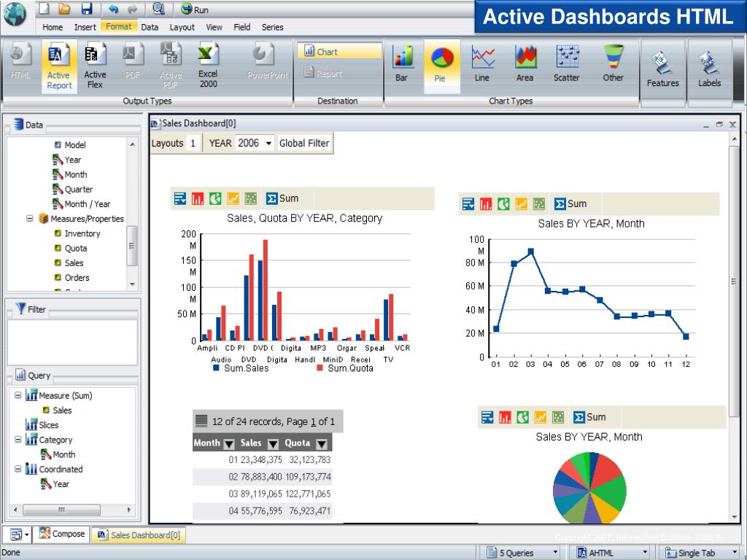Click the Features icon in ribbon
Viewport: 747px width, 560px height.
pos(662,69)
